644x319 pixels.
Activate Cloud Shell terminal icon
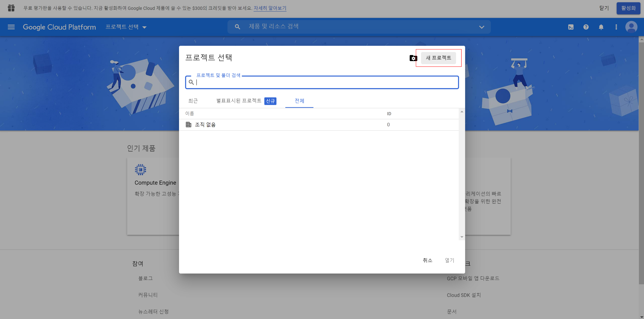(x=571, y=27)
